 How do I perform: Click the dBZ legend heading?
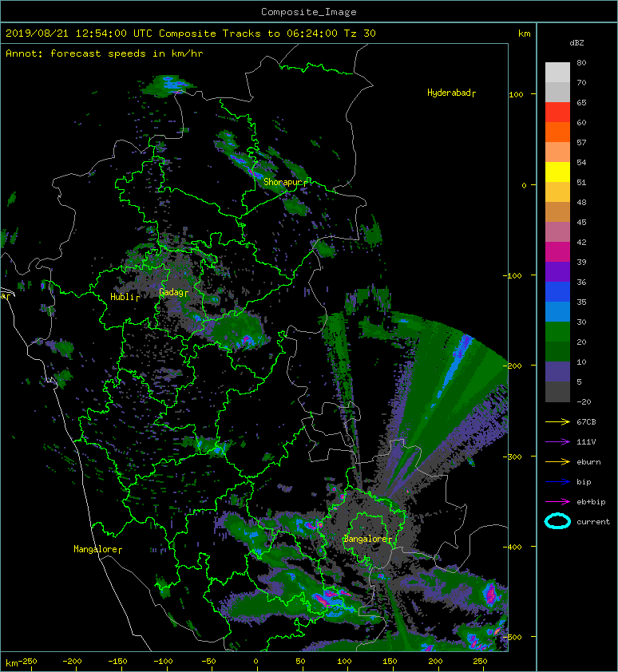pos(576,43)
